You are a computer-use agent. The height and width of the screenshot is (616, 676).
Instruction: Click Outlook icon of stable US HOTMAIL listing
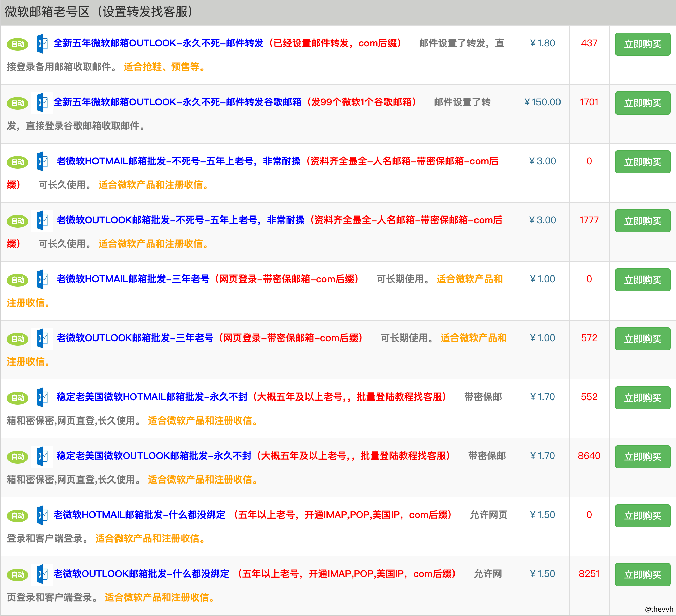click(42, 397)
